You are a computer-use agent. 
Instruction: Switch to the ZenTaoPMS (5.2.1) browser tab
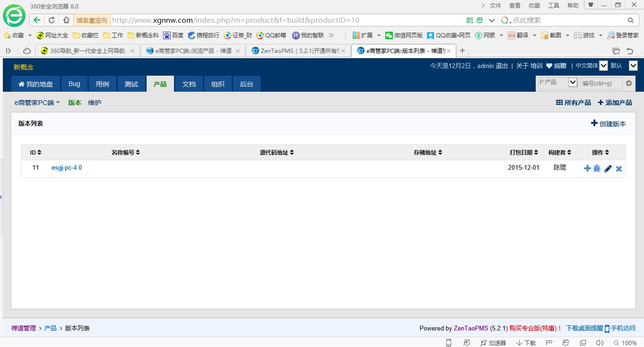pos(299,51)
